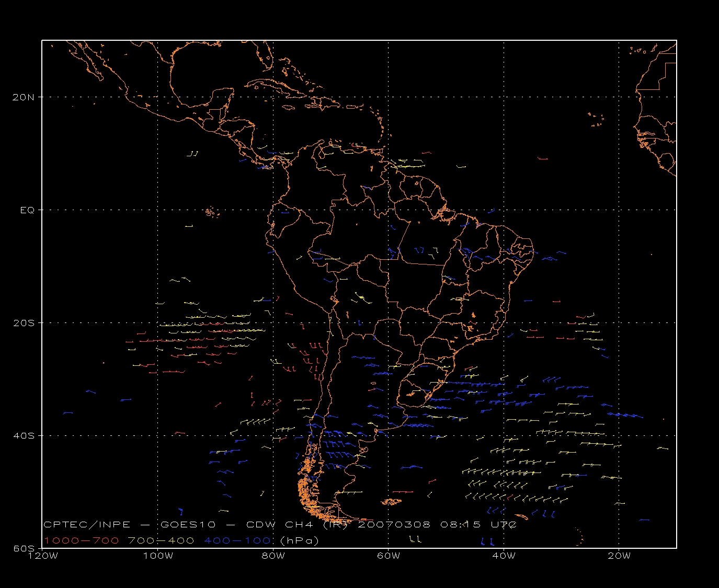Click the 20070308 date stamp

[394, 525]
